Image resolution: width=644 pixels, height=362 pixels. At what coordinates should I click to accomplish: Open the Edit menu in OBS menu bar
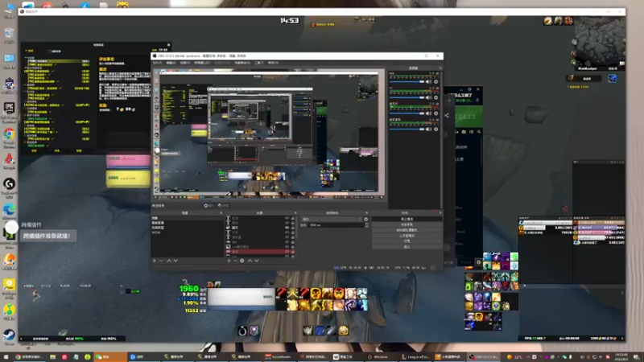(171, 63)
